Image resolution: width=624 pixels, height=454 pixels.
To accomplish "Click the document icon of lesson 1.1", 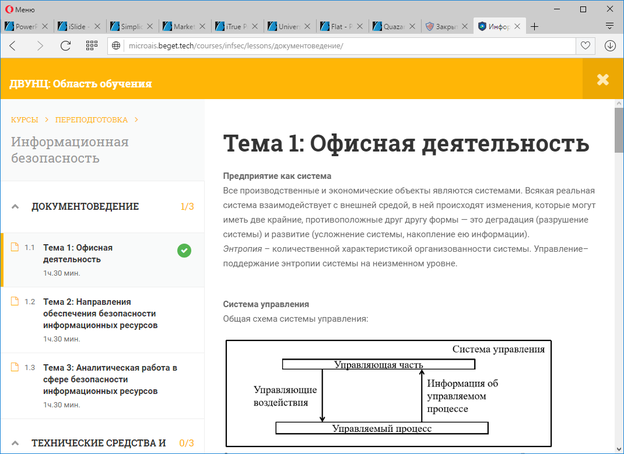I will tap(15, 247).
